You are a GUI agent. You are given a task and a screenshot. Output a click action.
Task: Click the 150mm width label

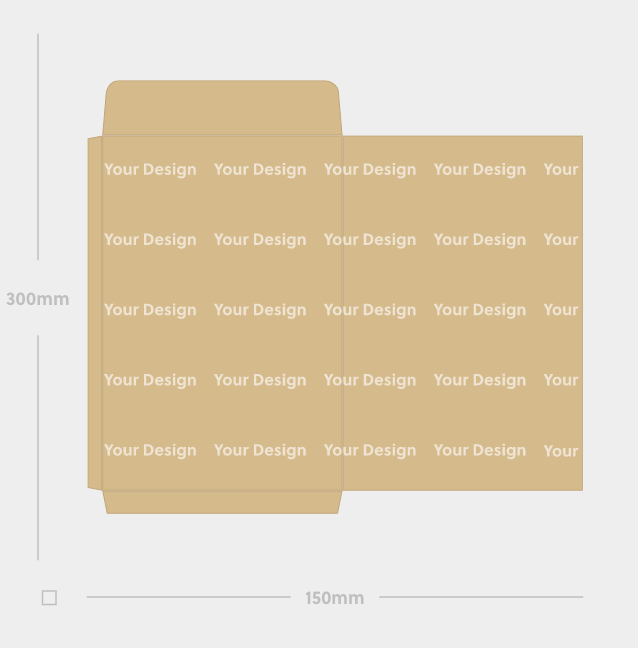pyautogui.click(x=334, y=598)
